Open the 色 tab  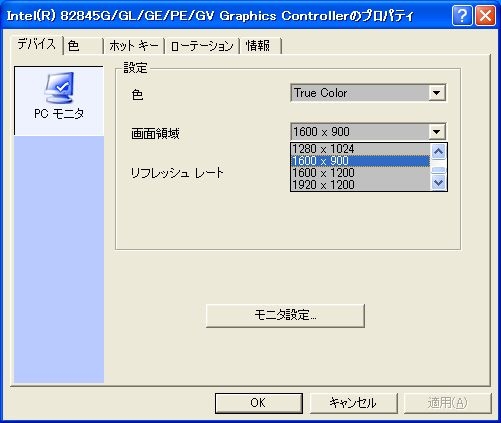tap(83, 46)
